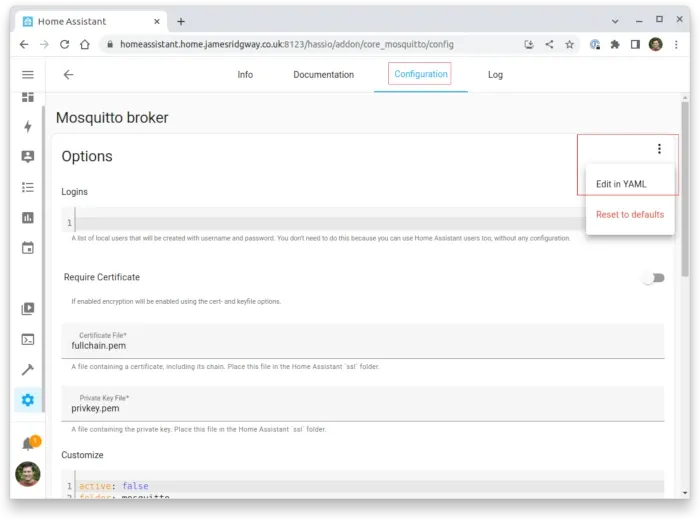Image resolution: width=700 pixels, height=519 pixels.
Task: Click the Options section heading
Action: point(87,156)
